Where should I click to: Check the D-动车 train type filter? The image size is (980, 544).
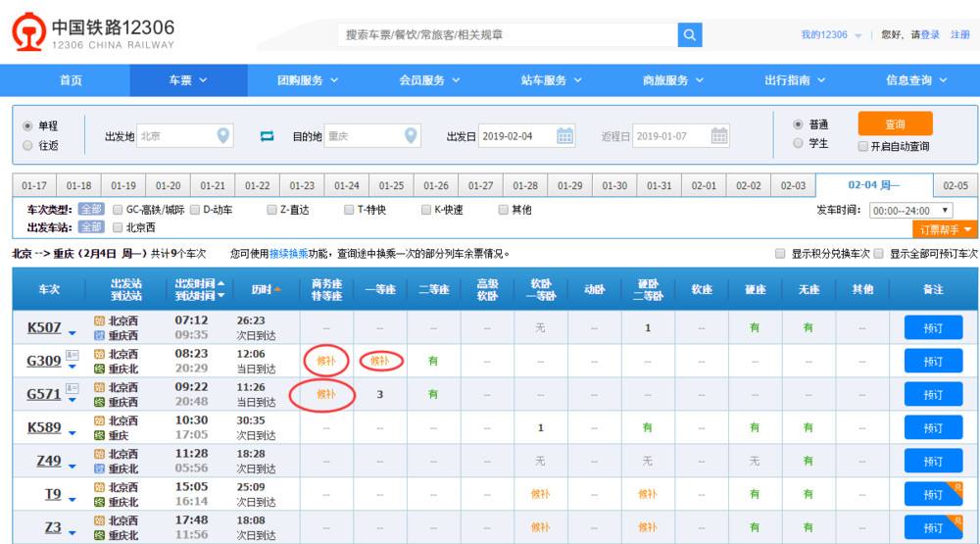(x=194, y=210)
